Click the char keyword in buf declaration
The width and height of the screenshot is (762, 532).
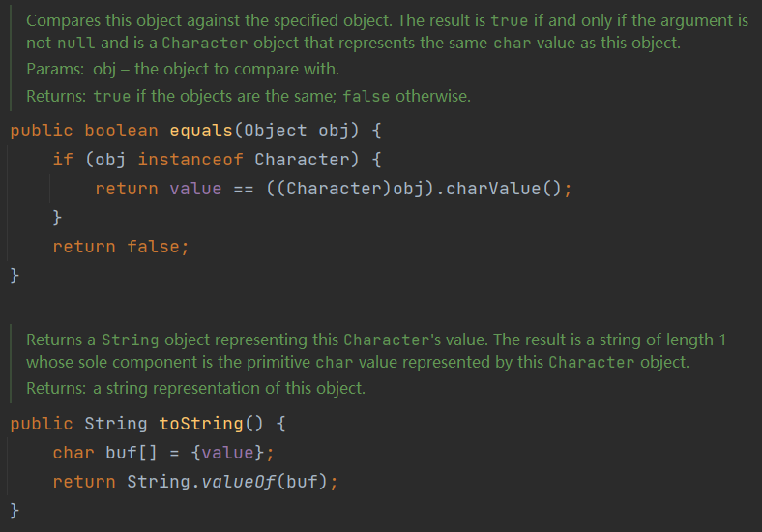click(x=73, y=453)
